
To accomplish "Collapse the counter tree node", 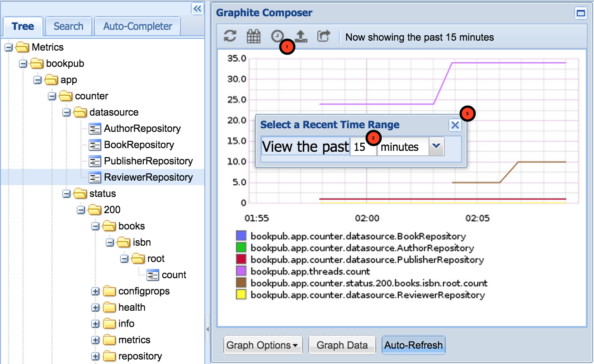I will pyautogui.click(x=52, y=96).
